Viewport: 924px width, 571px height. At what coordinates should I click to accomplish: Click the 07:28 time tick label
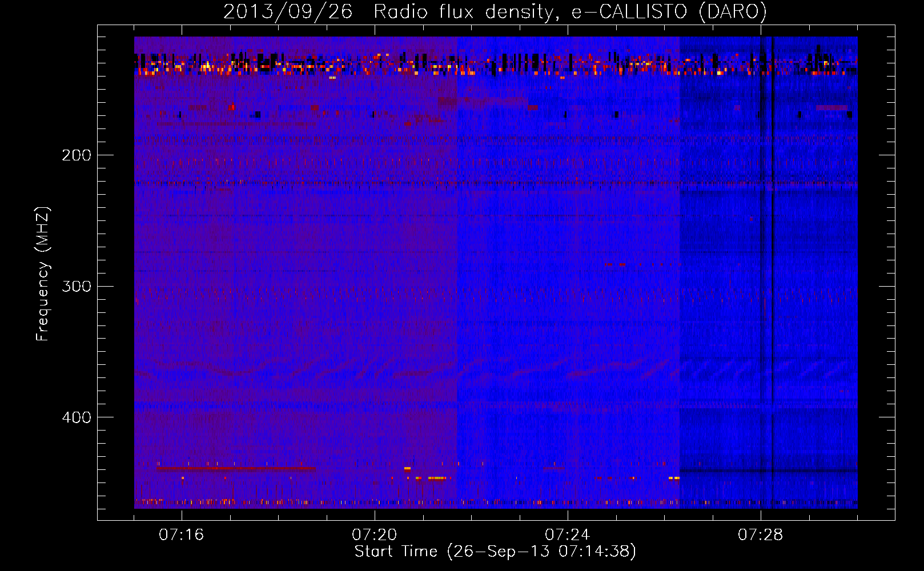[761, 535]
